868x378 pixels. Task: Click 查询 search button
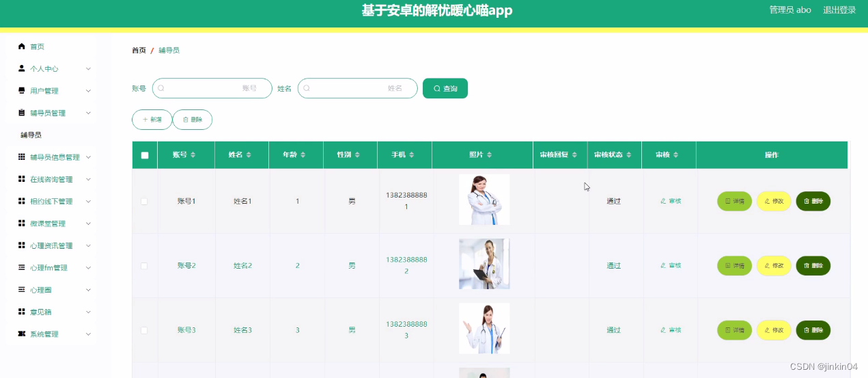click(445, 88)
